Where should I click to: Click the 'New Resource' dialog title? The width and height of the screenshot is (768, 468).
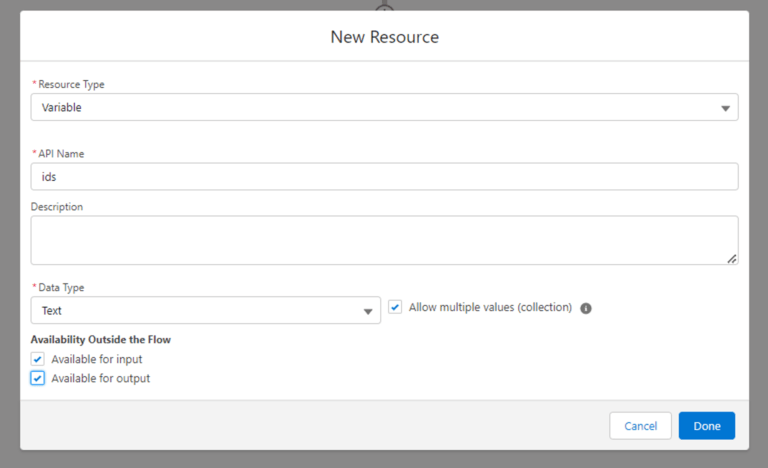(384, 37)
